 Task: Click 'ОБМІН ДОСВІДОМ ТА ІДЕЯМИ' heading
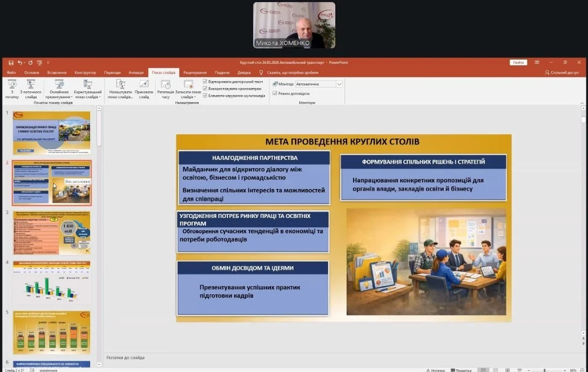(253, 268)
